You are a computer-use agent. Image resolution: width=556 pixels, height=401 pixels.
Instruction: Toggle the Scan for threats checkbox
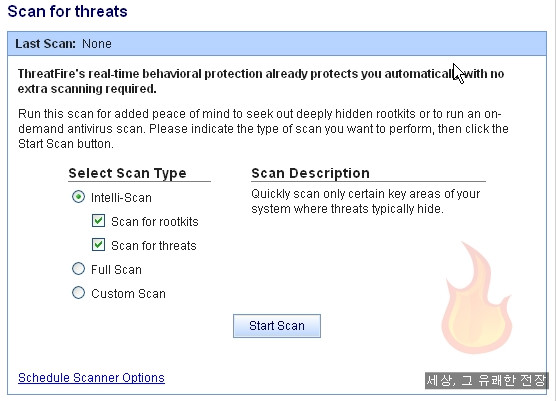(x=98, y=245)
